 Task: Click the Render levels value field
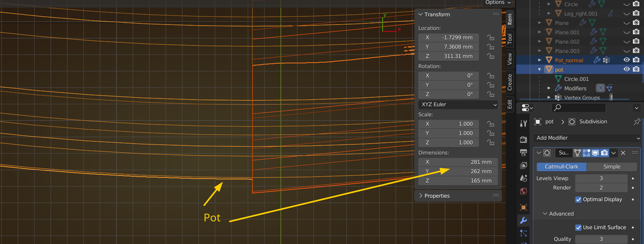[x=601, y=188]
